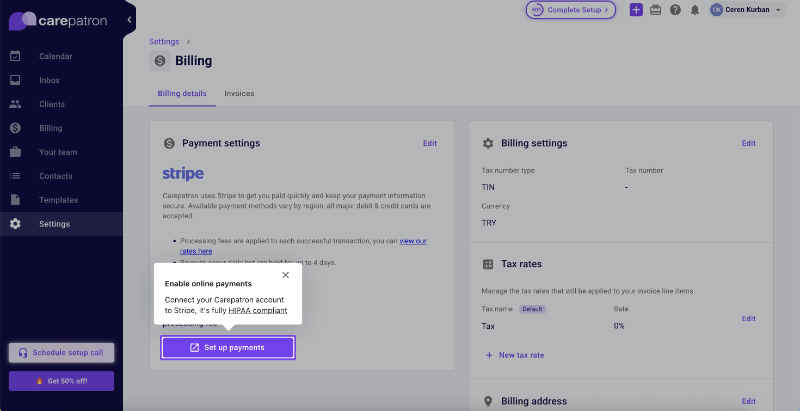
Task: Click the Billing settings gear icon
Action: click(488, 143)
